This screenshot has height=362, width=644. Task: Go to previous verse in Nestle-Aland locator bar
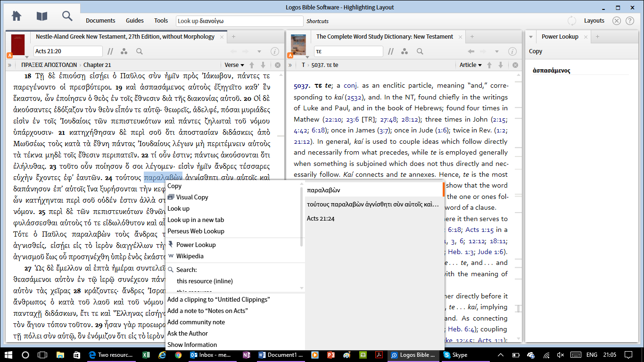point(252,65)
